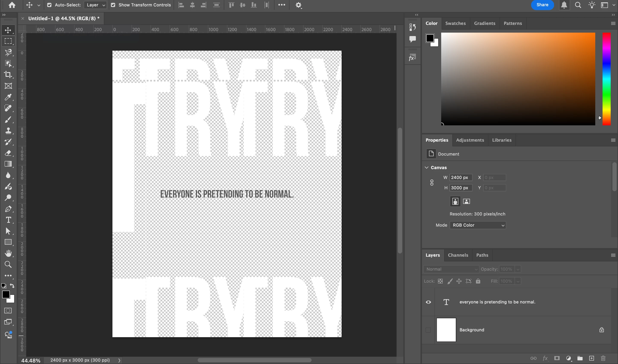The height and width of the screenshot is (364, 618).
Task: Select the Rectangular Marquee tool
Action: point(8,41)
